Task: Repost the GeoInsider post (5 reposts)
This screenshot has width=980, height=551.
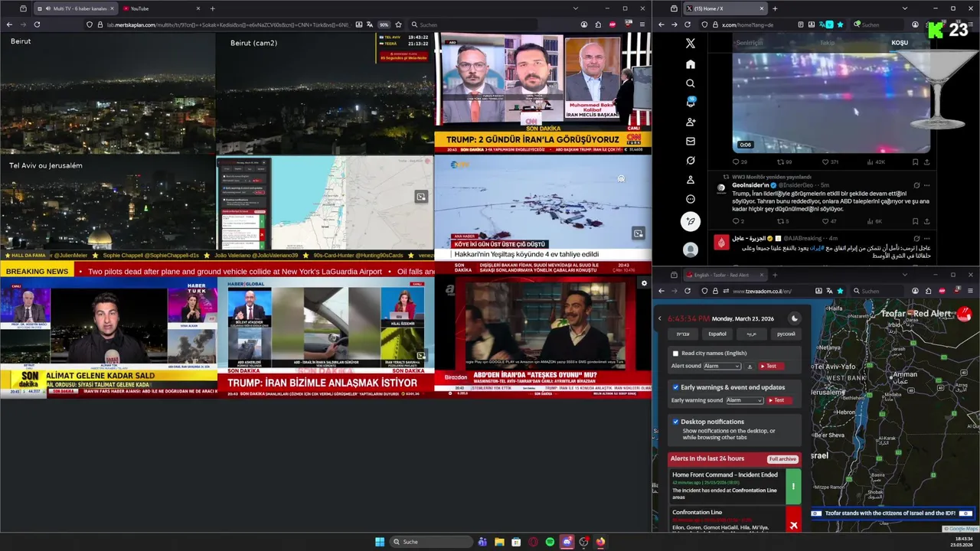Action: pyautogui.click(x=785, y=221)
